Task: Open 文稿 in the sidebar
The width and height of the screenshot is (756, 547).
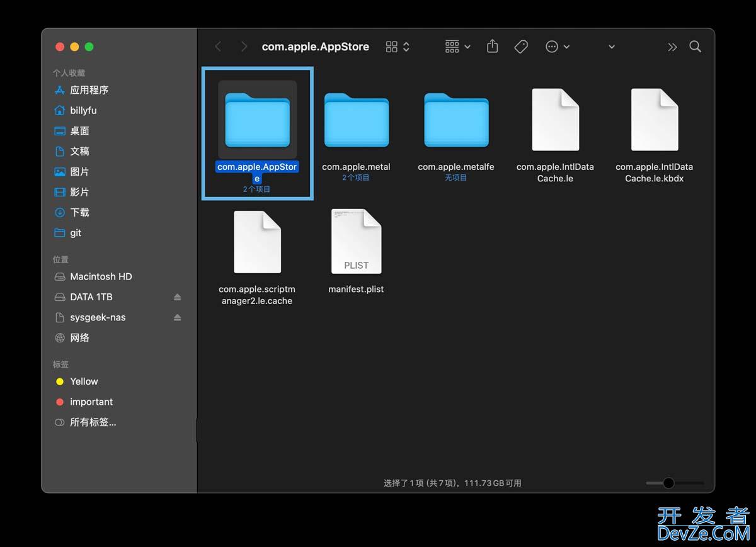Action: point(79,151)
